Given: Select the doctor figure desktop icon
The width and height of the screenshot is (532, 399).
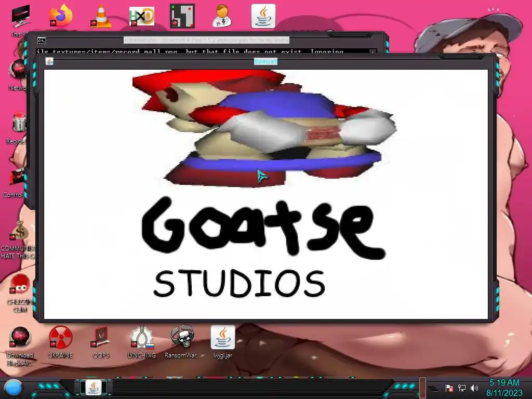Looking at the screenshot, I should click(x=222, y=16).
